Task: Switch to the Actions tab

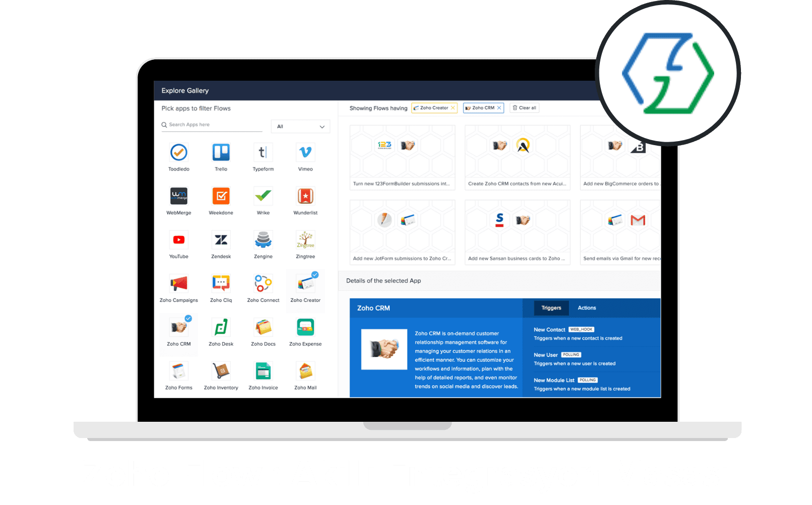Action: click(587, 308)
